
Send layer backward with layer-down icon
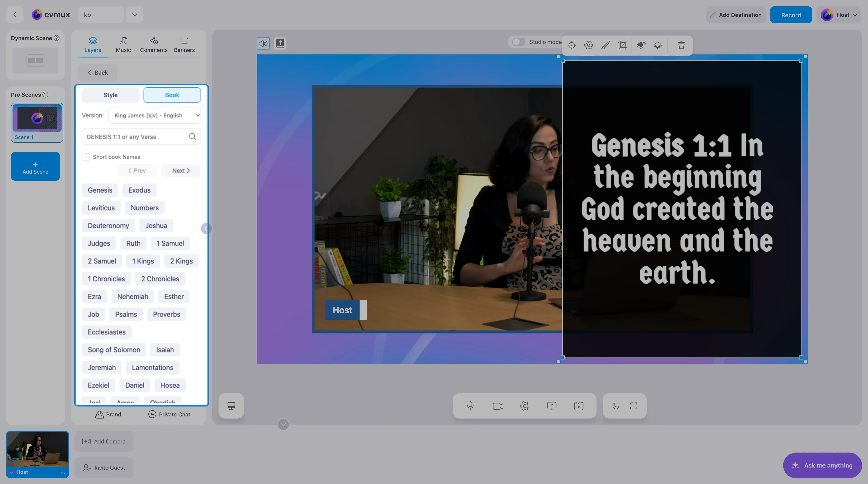click(x=658, y=45)
